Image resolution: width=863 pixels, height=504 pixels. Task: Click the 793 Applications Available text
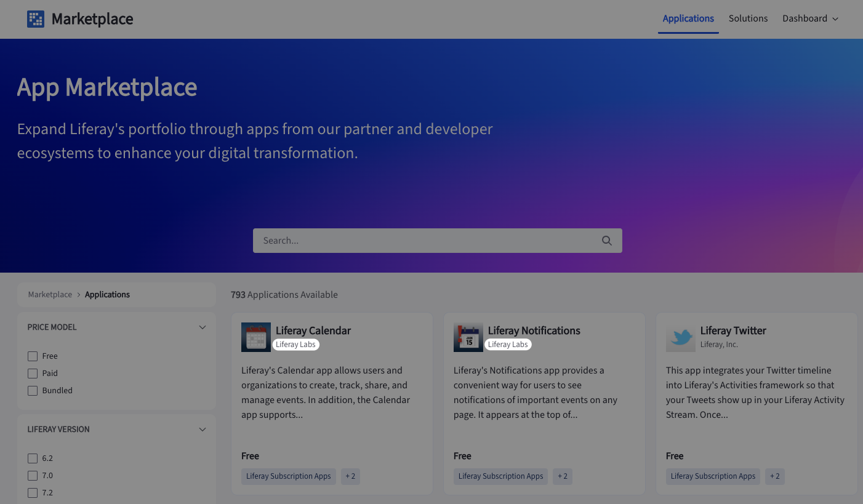[x=284, y=295]
